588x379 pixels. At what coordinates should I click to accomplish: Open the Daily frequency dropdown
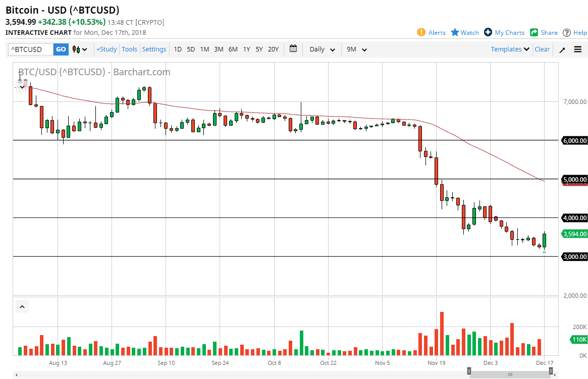pyautogui.click(x=322, y=49)
